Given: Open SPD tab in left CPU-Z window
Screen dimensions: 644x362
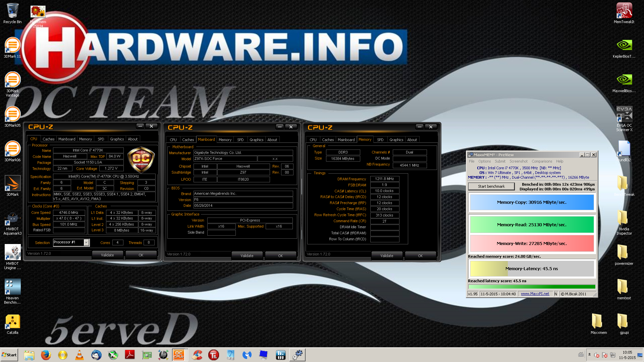Looking at the screenshot, I should click(x=101, y=139).
